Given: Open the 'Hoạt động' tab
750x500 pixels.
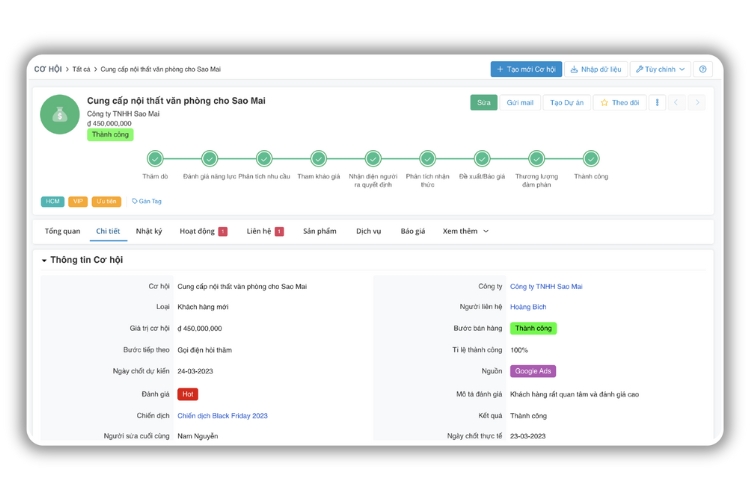Looking at the screenshot, I should [197, 231].
